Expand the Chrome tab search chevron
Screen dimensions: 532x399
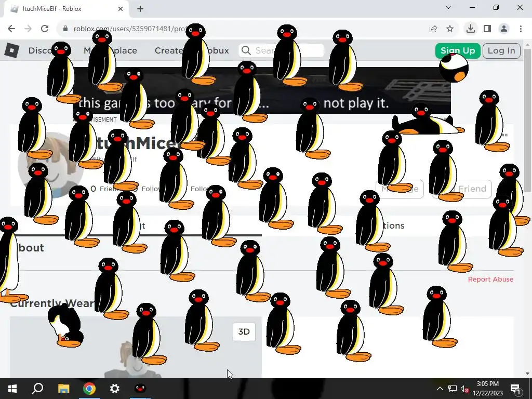[x=448, y=7]
